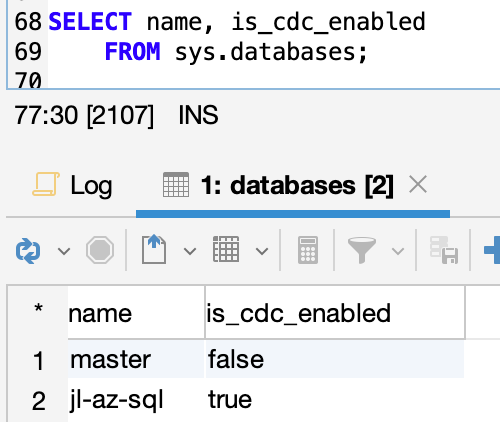Select the false cell in master row
500x422 pixels.
[x=335, y=359]
